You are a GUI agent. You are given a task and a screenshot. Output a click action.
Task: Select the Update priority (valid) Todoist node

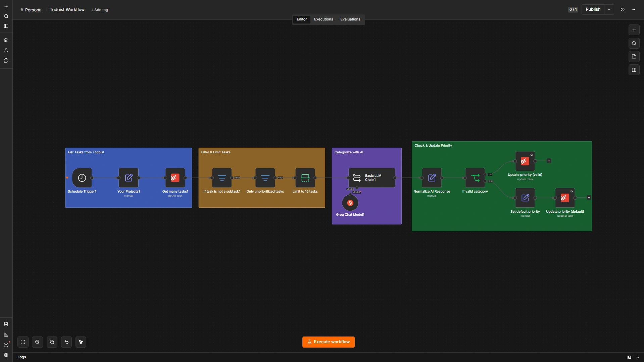click(525, 161)
